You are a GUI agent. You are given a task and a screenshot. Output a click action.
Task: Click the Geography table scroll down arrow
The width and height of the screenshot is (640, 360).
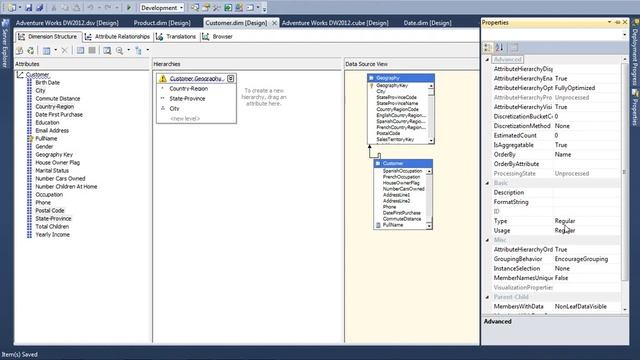[431, 140]
